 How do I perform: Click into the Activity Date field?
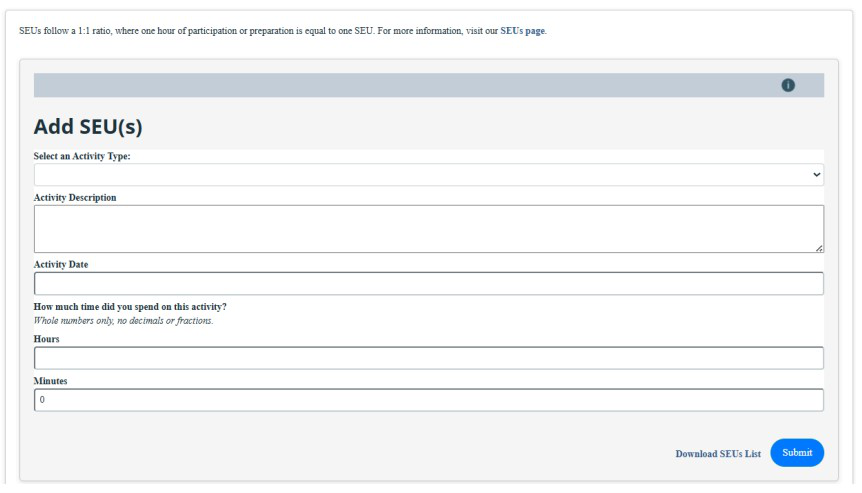(x=428, y=284)
